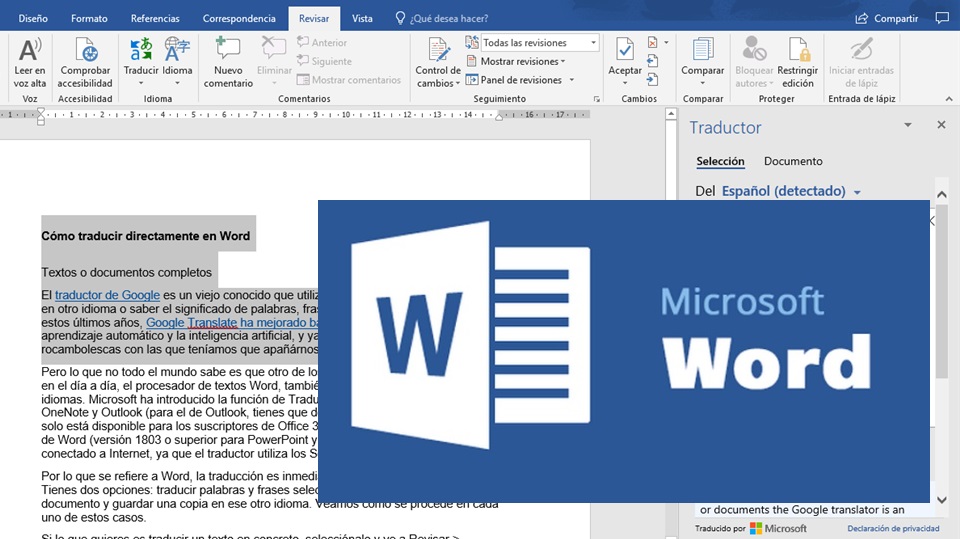This screenshot has width=960, height=539.
Task: Click Mostrar comentarios
Action: [348, 80]
